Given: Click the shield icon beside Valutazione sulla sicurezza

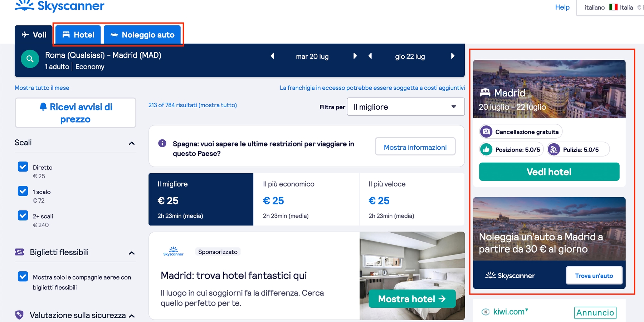Looking at the screenshot, I should tap(19, 315).
